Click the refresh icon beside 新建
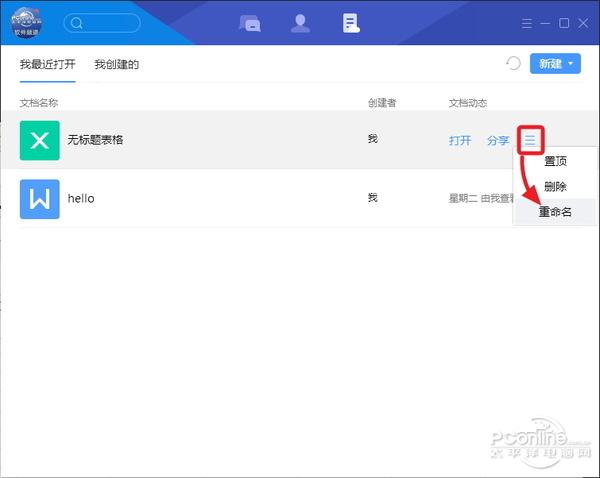 [x=514, y=63]
